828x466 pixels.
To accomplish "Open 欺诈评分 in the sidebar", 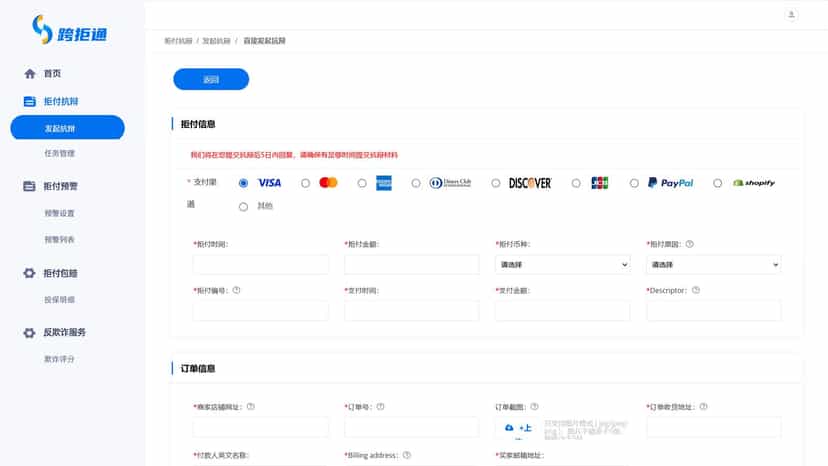I will coord(59,359).
